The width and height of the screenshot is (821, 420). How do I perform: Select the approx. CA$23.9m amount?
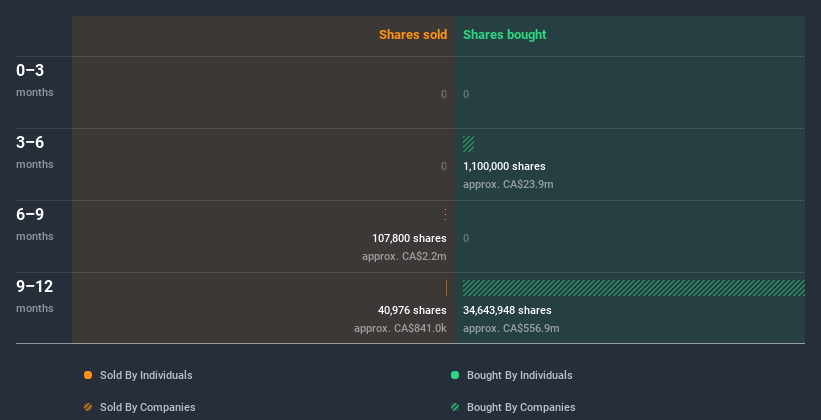tap(508, 184)
